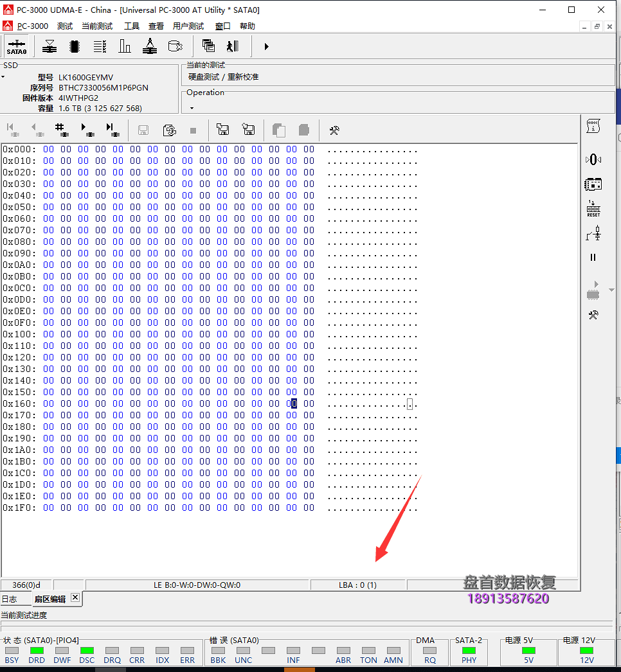Image resolution: width=621 pixels, height=672 pixels.
Task: Open the drive ID hourglass icon
Action: (x=50, y=46)
